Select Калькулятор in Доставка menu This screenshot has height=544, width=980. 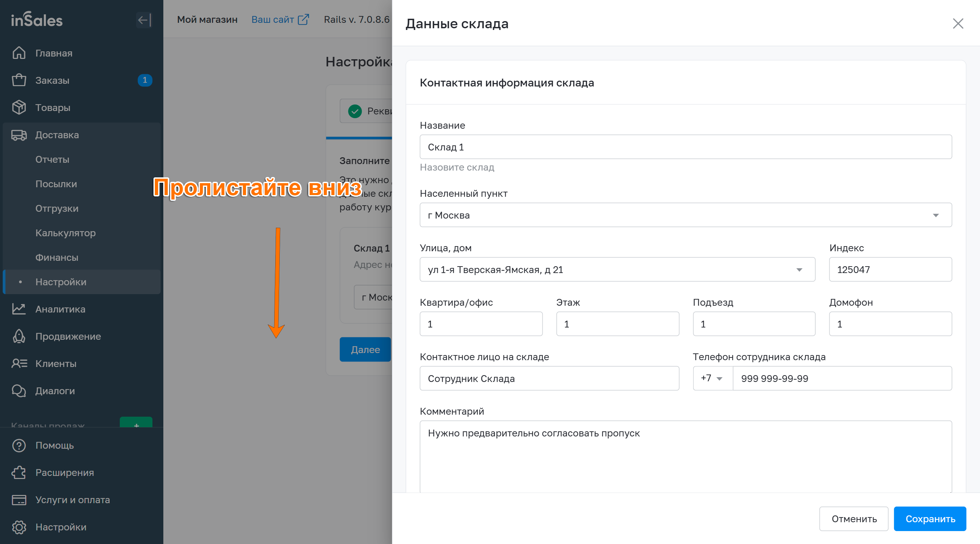(65, 233)
